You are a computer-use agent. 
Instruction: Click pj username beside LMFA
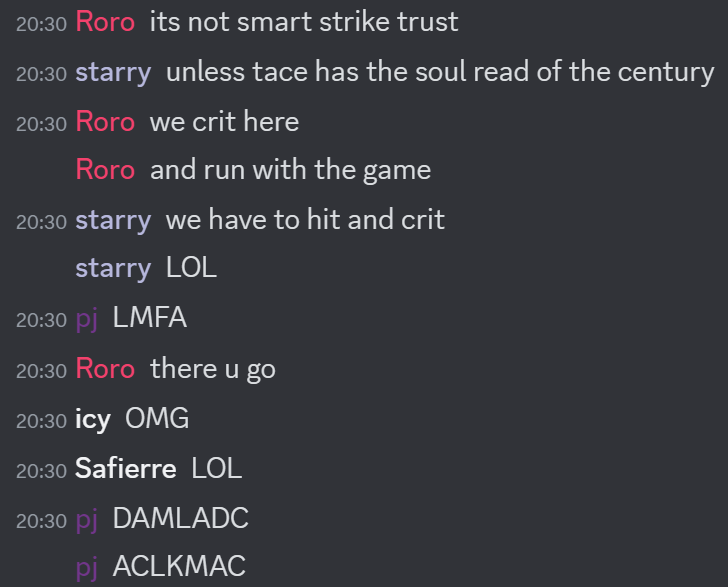click(87, 319)
